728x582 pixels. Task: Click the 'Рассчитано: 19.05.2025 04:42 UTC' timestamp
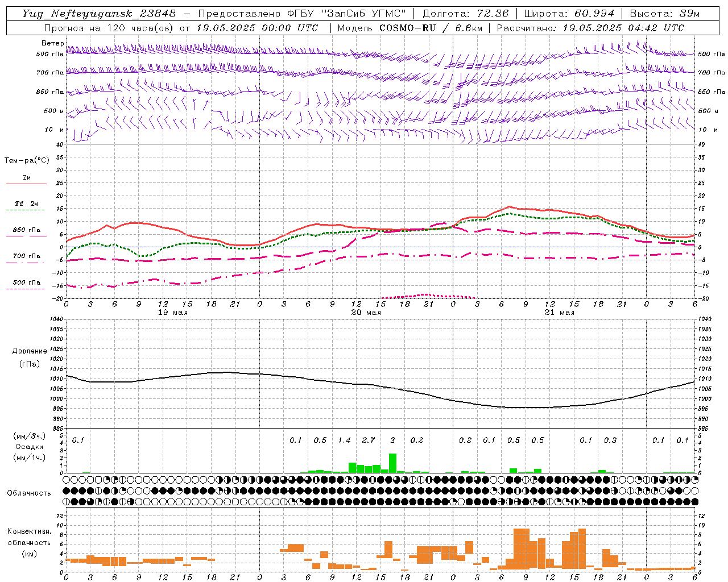[x=590, y=28]
